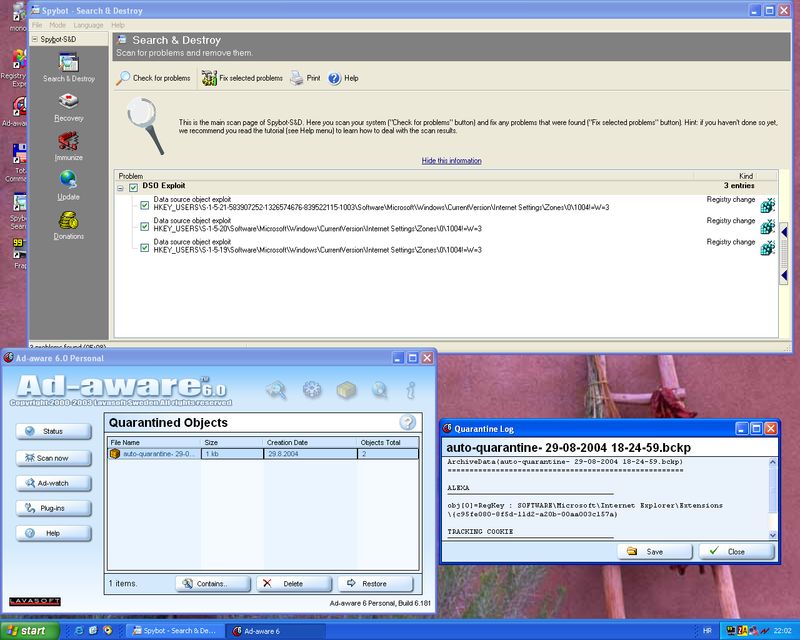Select the Immunize icon in sidebar
Image resolution: width=800 pixels, height=640 pixels.
pyautogui.click(x=68, y=142)
